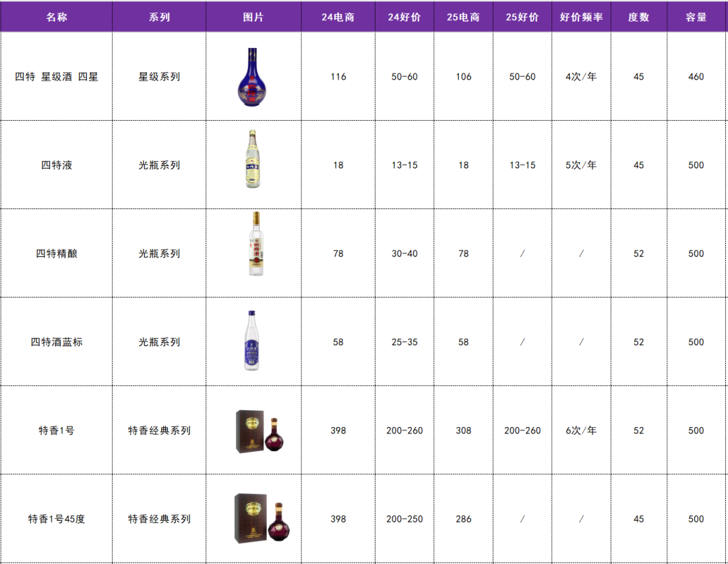Click the 106 price cell
This screenshot has height=564, width=728.
(463, 77)
